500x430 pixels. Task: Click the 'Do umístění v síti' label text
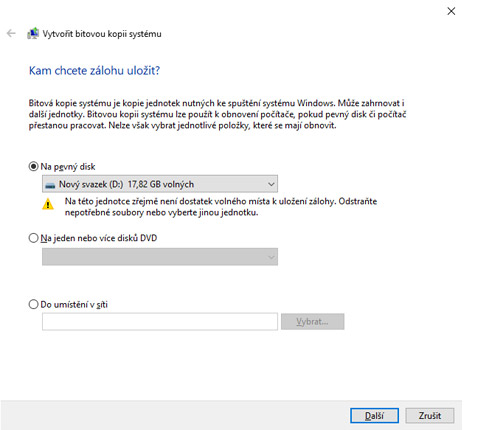[x=74, y=304]
